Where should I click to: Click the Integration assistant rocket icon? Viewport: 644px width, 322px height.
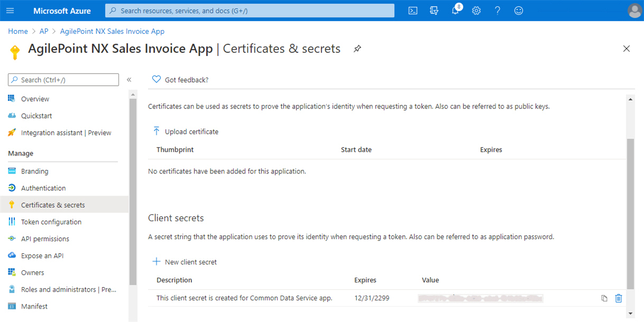coord(12,132)
